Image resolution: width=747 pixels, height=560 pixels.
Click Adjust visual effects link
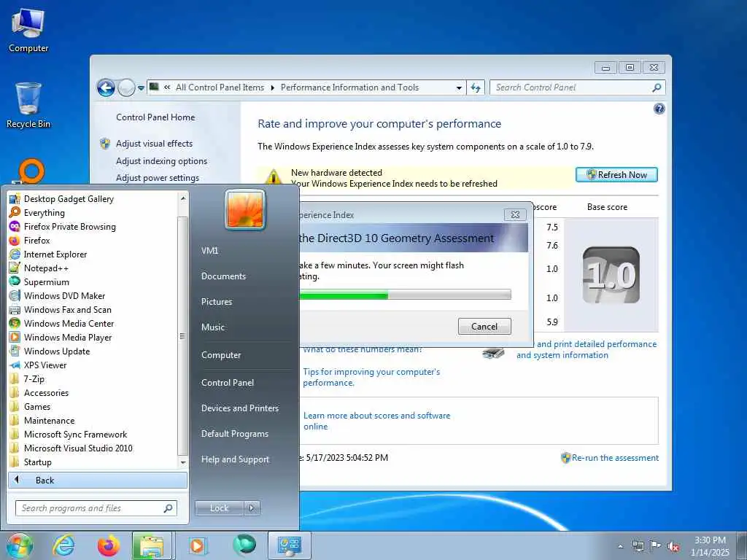pyautogui.click(x=155, y=144)
